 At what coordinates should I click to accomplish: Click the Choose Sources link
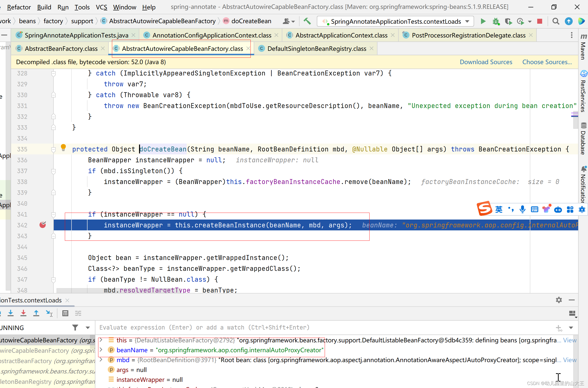pyautogui.click(x=547, y=62)
